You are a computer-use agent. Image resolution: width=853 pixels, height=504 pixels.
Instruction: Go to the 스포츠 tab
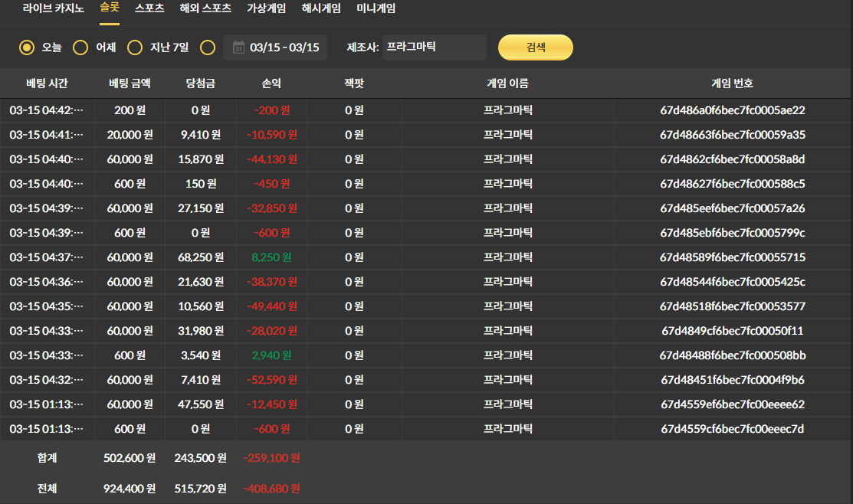click(x=149, y=9)
